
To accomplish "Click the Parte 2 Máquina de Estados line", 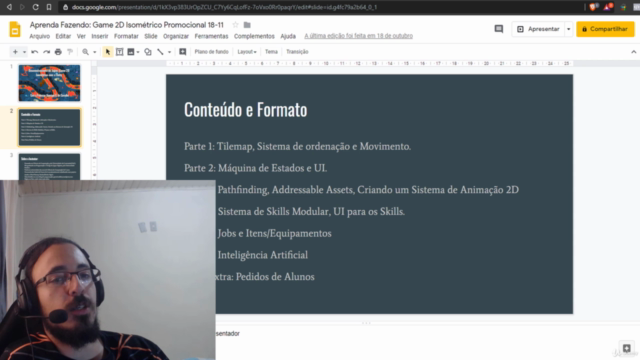I will (256, 168).
